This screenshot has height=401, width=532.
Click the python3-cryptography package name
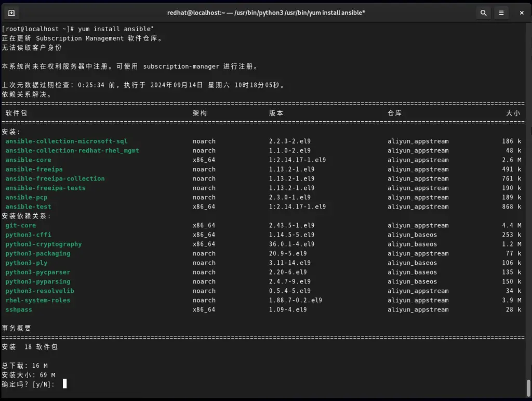click(44, 244)
